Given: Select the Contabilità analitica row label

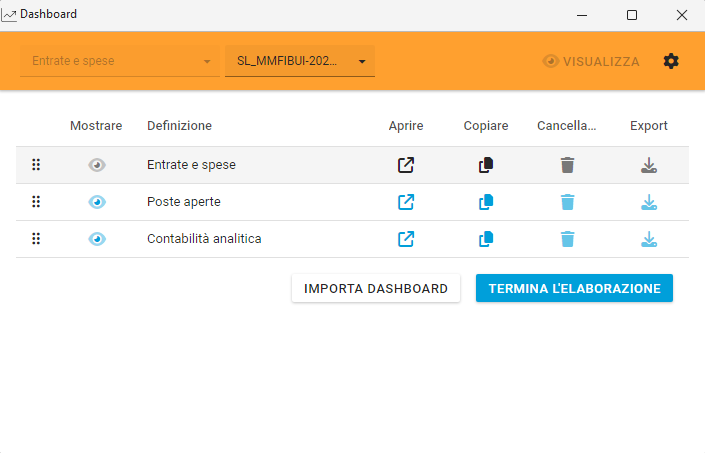Looking at the screenshot, I should pyautogui.click(x=204, y=239).
